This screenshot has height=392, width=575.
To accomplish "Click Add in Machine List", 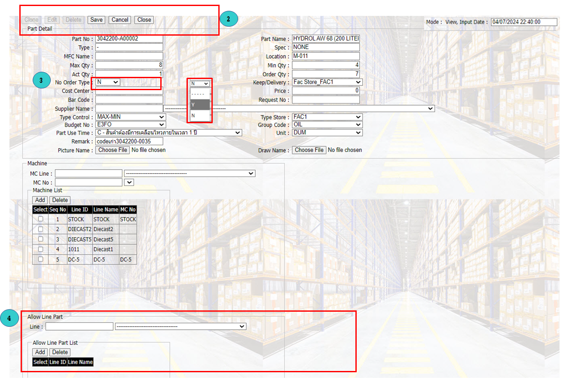I will tap(40, 200).
